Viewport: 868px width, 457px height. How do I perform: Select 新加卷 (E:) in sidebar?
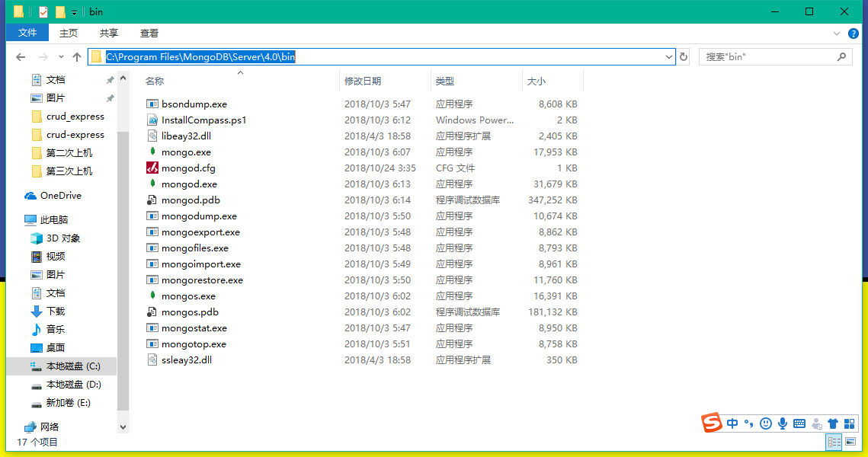click(60, 403)
